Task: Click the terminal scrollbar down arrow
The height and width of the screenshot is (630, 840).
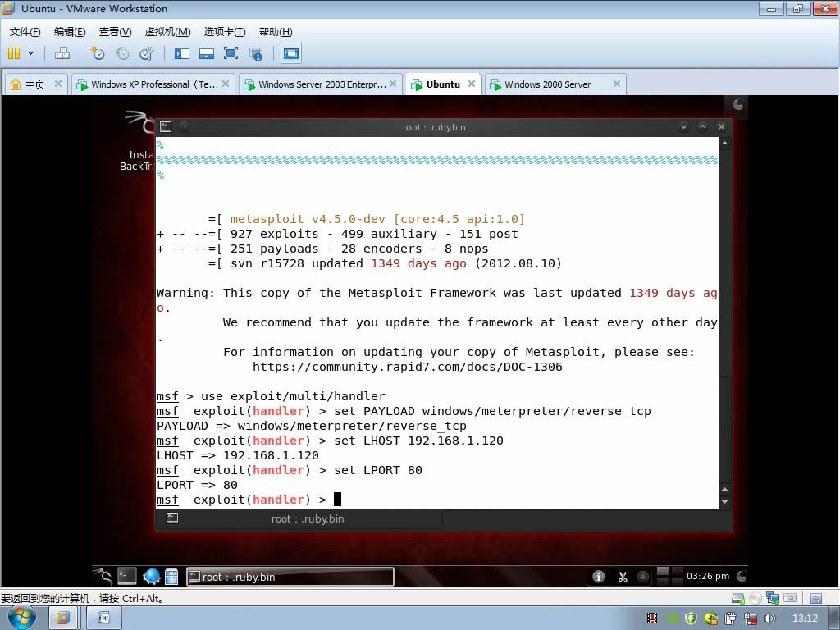Action: (x=724, y=503)
